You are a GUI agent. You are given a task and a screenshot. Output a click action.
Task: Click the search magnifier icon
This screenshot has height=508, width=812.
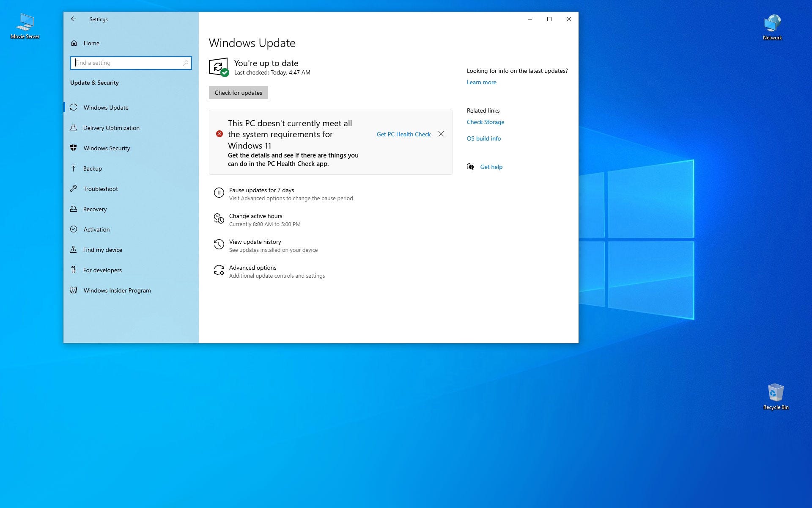185,63
